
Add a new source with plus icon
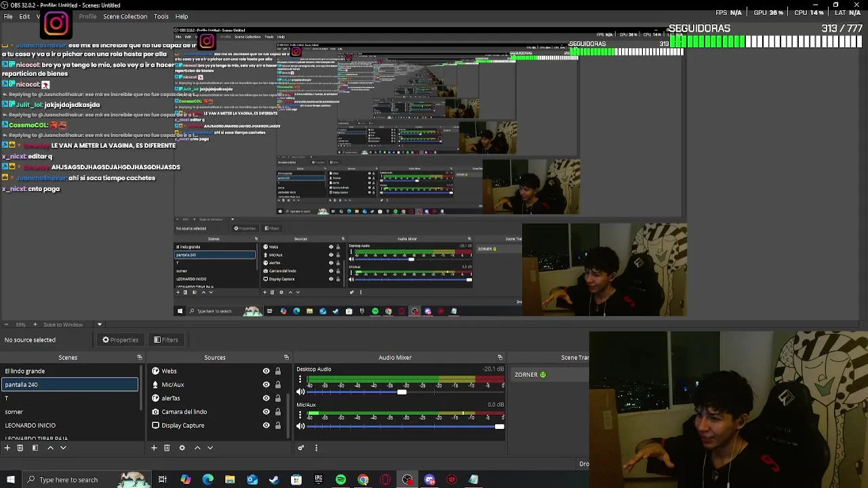coord(154,448)
